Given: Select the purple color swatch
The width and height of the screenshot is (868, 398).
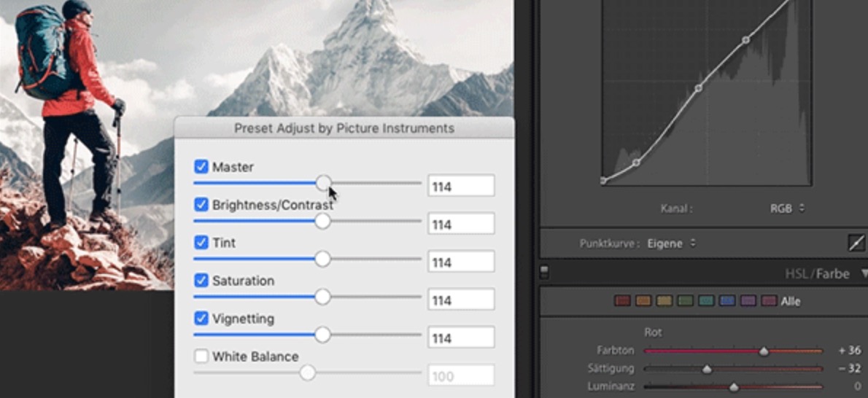Looking at the screenshot, I should 748,300.
